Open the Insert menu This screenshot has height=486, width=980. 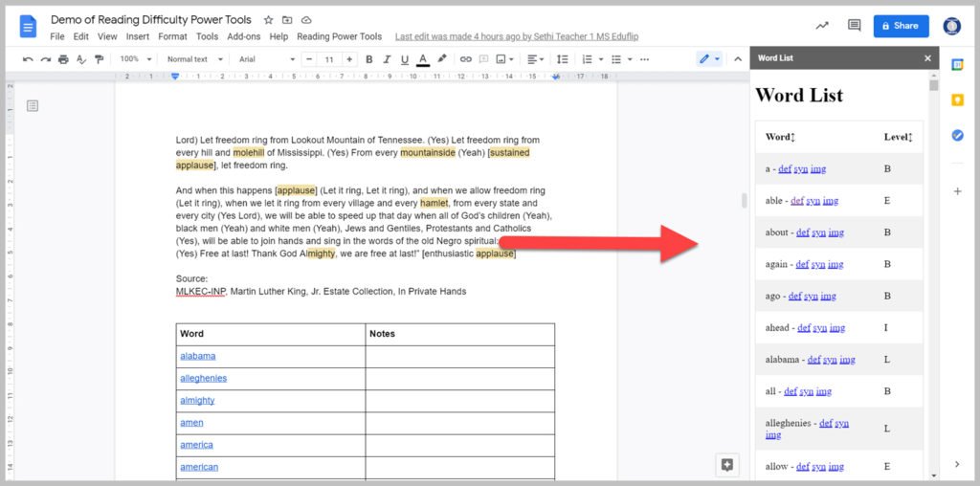pos(138,36)
